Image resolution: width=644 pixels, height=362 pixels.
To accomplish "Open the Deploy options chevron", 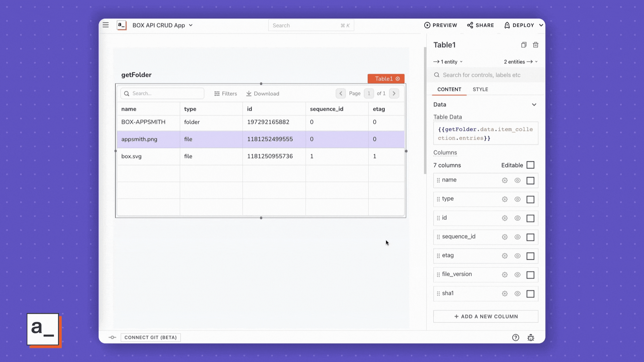I will click(x=541, y=25).
